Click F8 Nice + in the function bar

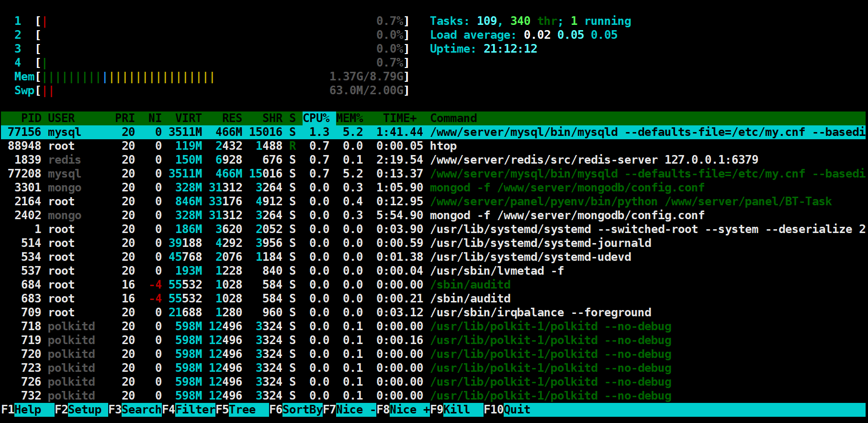[x=403, y=410]
